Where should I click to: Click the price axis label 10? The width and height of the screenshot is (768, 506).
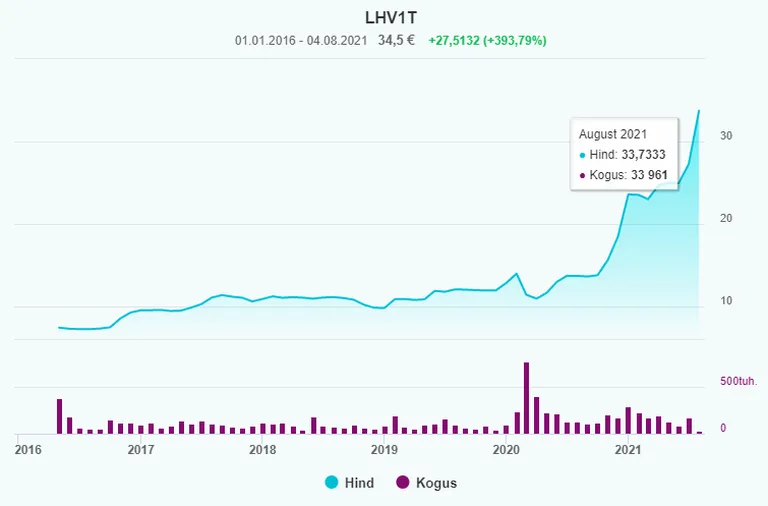tap(726, 301)
